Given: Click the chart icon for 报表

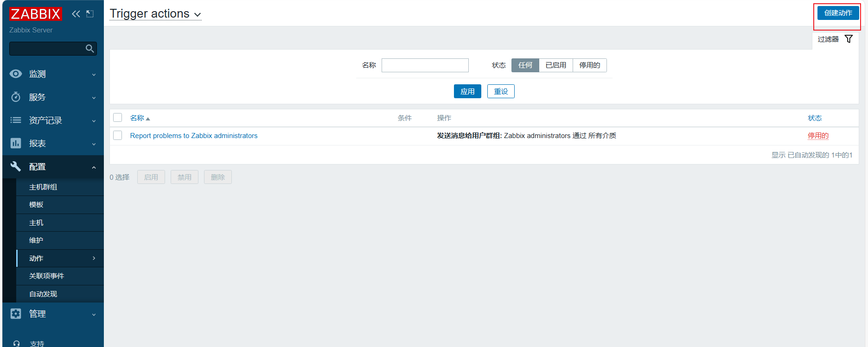Looking at the screenshot, I should point(16,143).
